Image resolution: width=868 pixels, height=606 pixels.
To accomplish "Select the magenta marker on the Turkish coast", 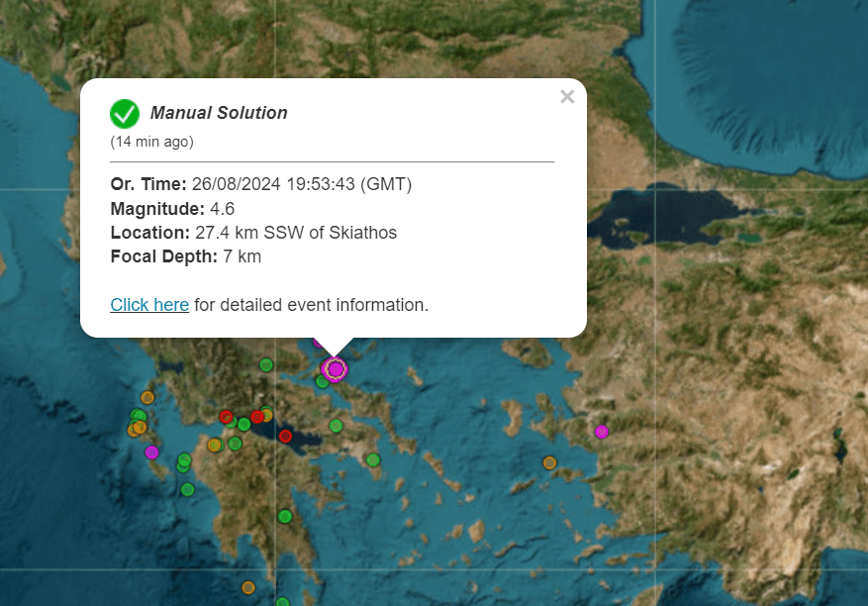I will (601, 432).
